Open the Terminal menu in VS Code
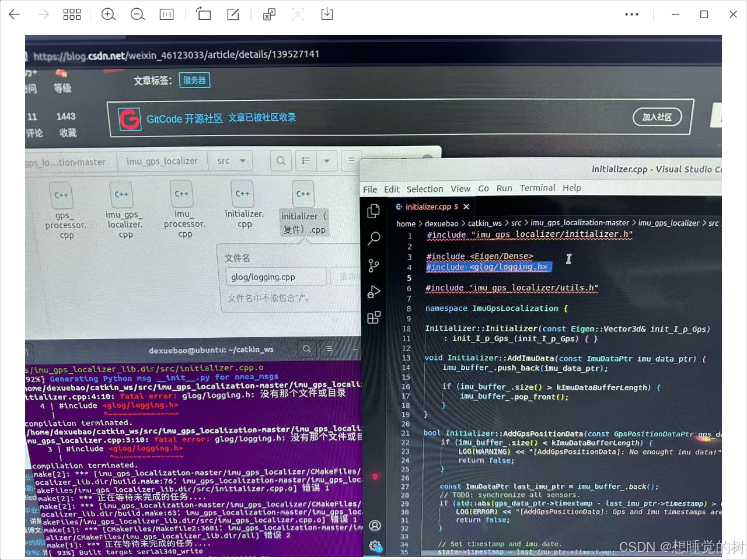The width and height of the screenshot is (747, 560). tap(536, 188)
